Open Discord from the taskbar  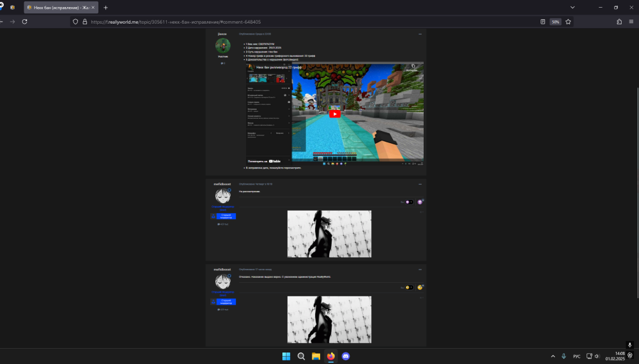coord(346,356)
